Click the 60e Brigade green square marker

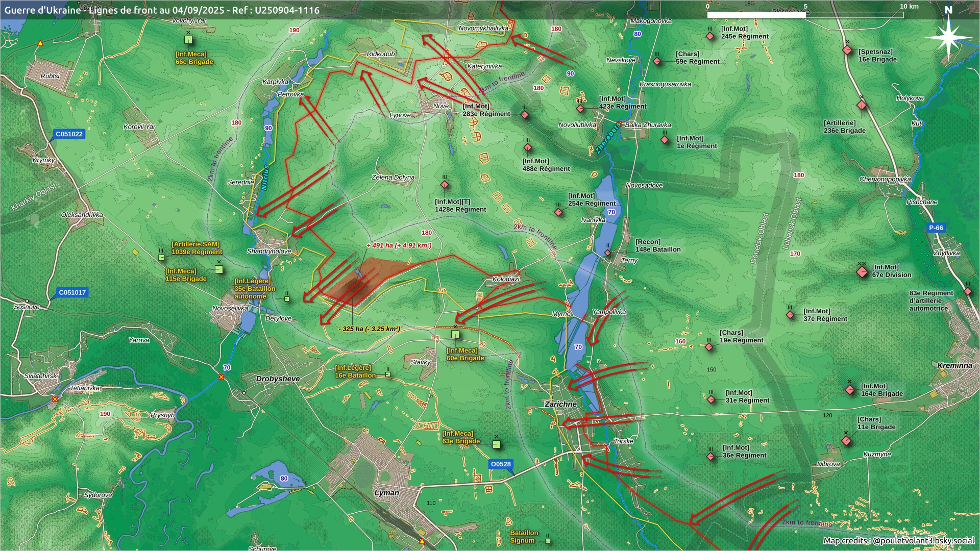pyautogui.click(x=455, y=335)
